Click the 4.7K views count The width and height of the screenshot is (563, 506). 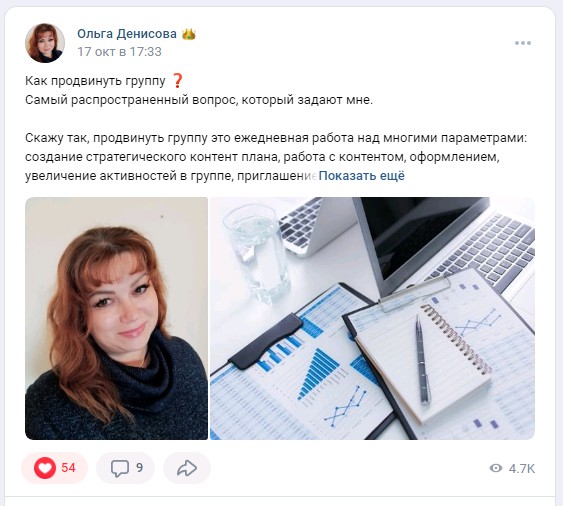pyautogui.click(x=522, y=469)
